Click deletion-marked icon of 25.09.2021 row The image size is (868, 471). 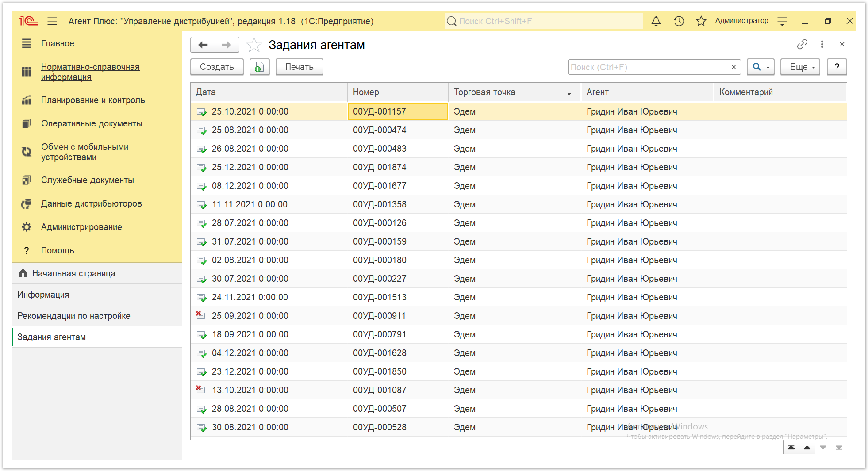tap(201, 315)
